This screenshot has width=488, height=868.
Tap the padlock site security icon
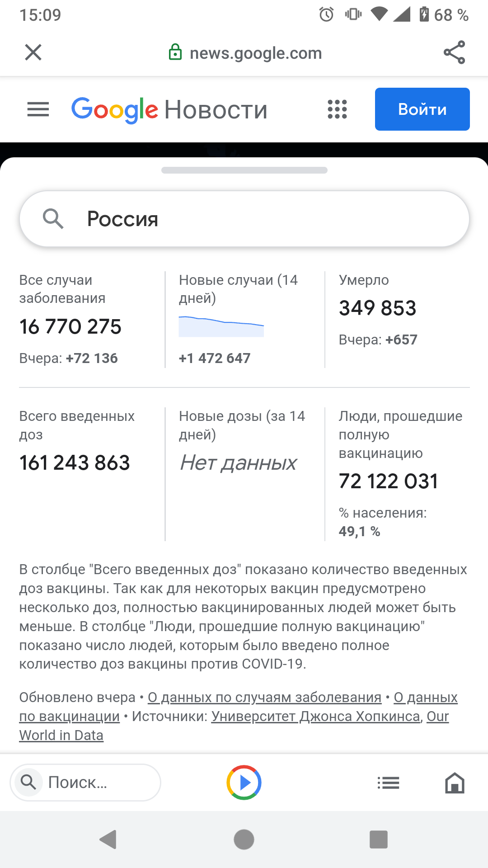pos(175,52)
